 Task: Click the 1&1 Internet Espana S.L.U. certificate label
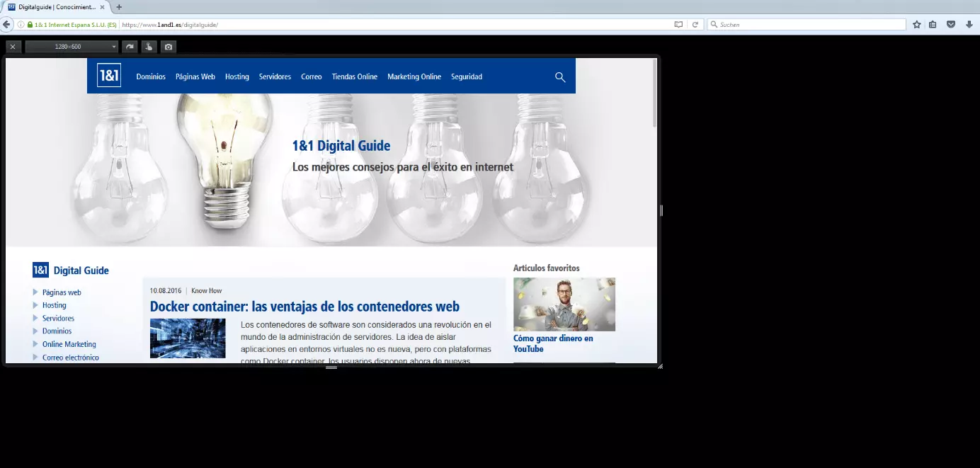tap(75, 25)
